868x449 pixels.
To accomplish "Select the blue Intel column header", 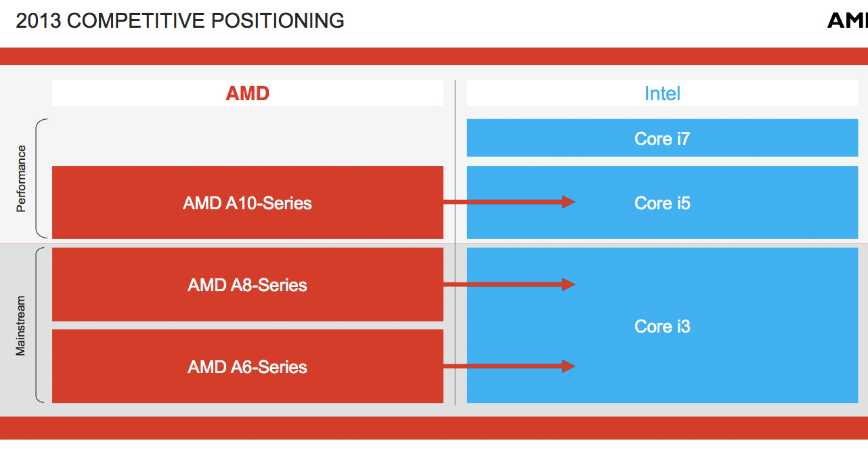I will coord(662,93).
